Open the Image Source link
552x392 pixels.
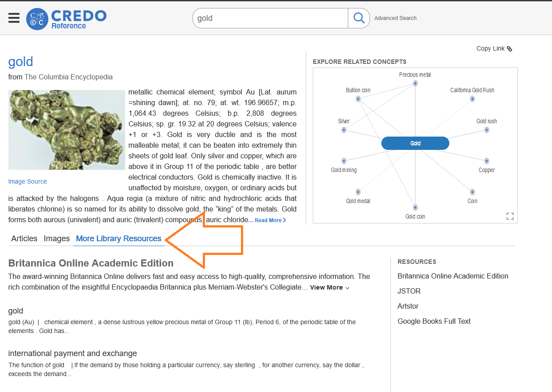point(28,181)
